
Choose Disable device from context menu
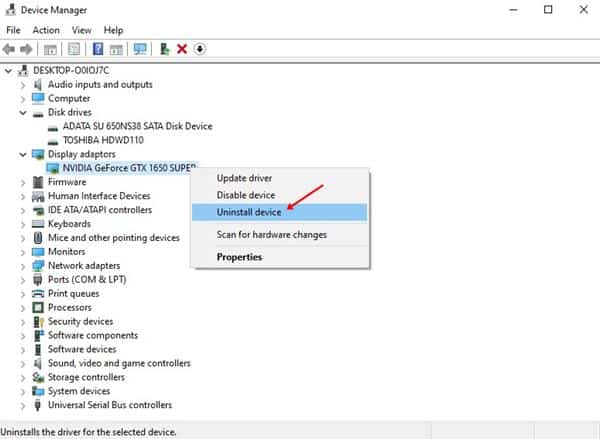pyautogui.click(x=280, y=195)
